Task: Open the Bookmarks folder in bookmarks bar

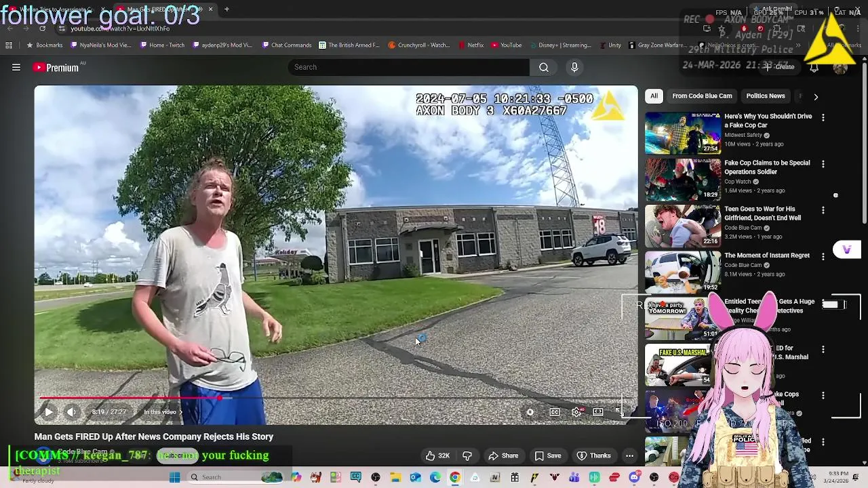Action: [x=45, y=45]
